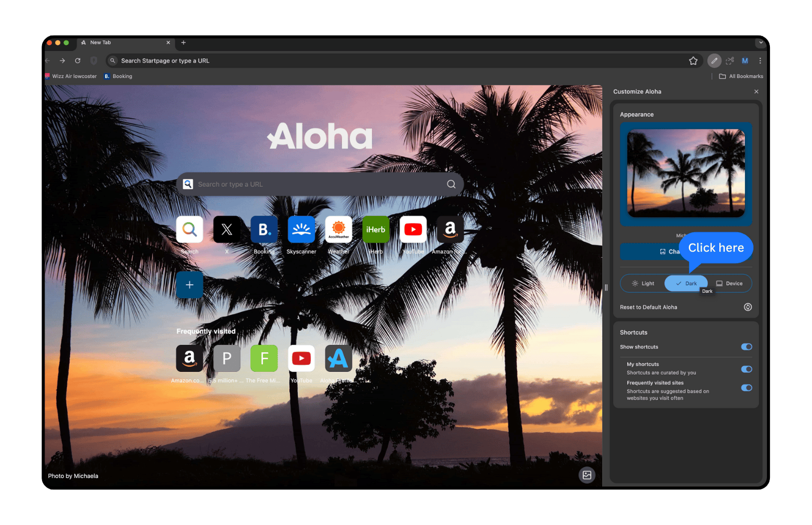812x525 pixels.
Task: Open the extensions icon in the toolbar
Action: [x=730, y=61]
